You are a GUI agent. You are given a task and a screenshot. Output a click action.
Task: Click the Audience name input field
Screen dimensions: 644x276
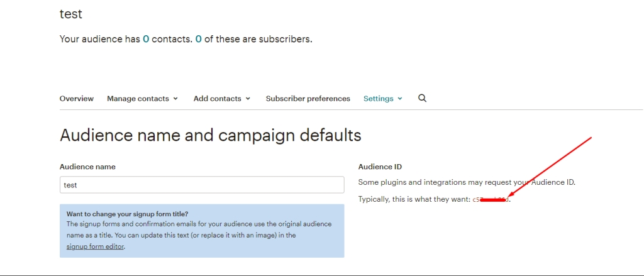202,185
